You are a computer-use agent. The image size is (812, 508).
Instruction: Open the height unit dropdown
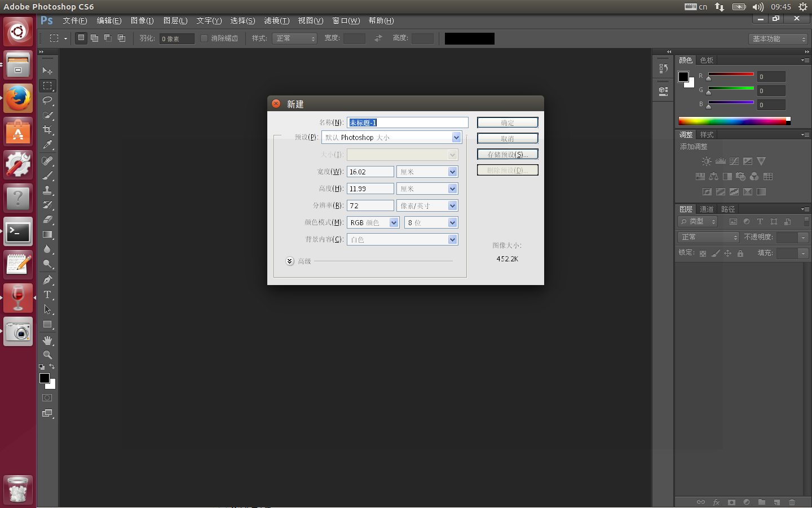coord(427,189)
